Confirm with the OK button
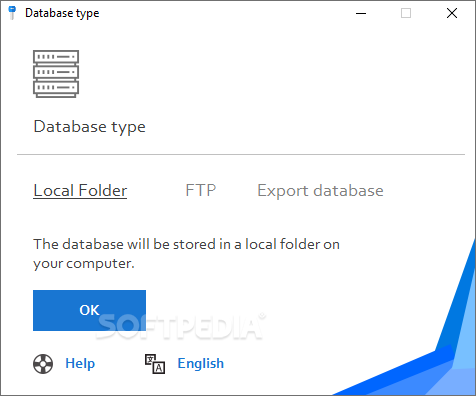Image resolution: width=476 pixels, height=396 pixels. pyautogui.click(x=89, y=310)
